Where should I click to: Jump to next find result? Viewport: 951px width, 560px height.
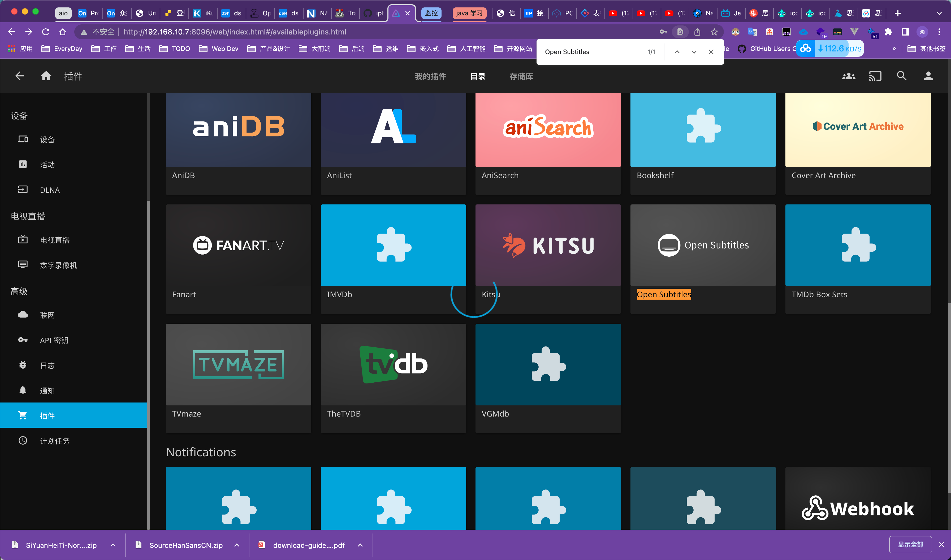694,52
